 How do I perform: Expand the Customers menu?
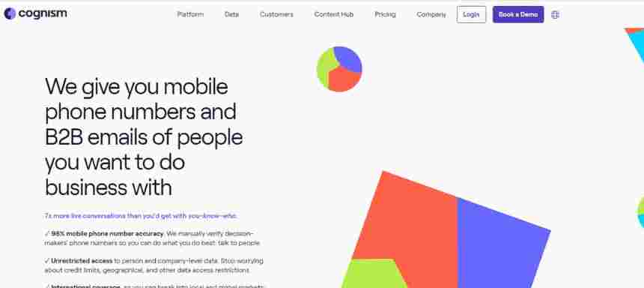[x=276, y=14]
